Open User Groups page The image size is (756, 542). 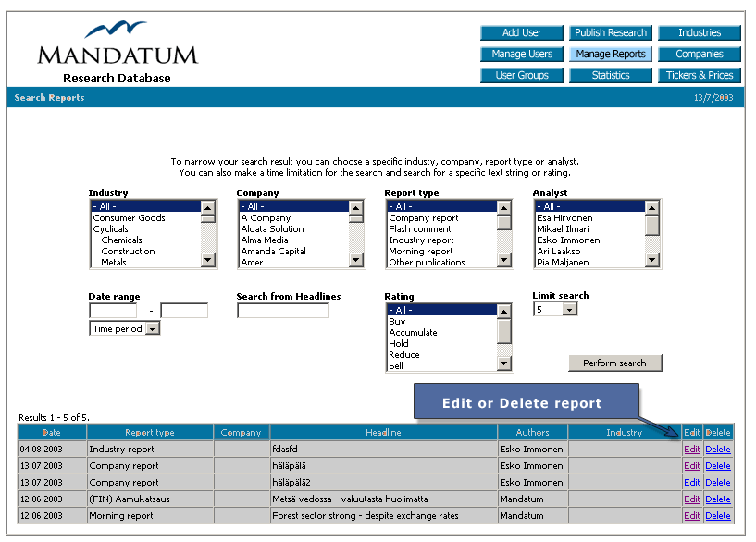click(522, 75)
